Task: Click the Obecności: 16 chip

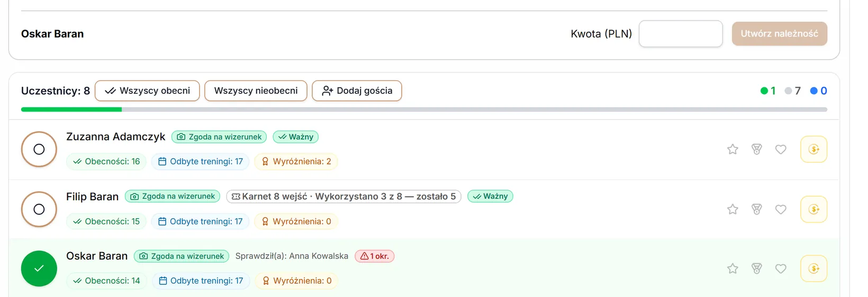Action: coord(106,162)
